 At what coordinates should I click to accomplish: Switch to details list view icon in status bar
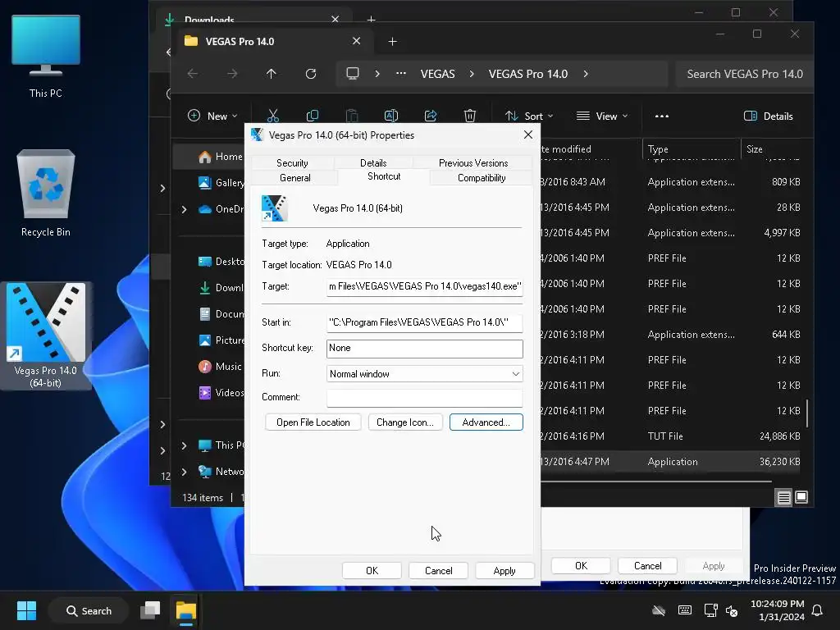coord(783,498)
